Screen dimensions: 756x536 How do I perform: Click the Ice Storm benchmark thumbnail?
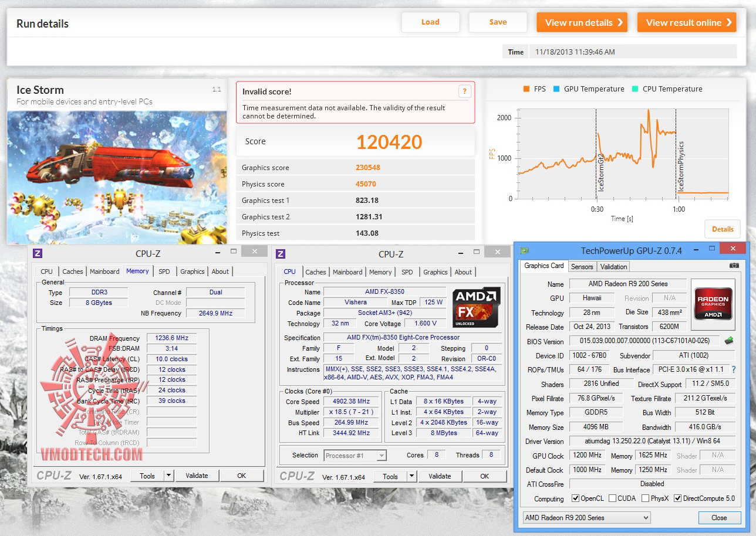point(116,178)
